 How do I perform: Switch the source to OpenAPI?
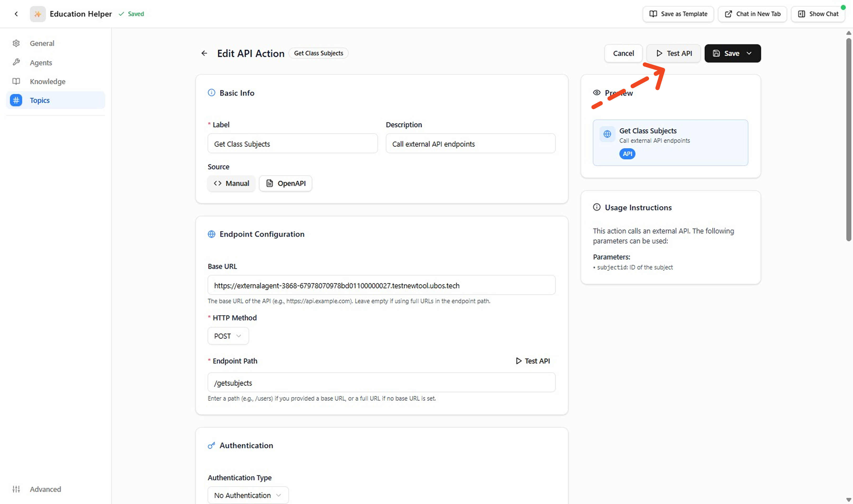tap(286, 183)
